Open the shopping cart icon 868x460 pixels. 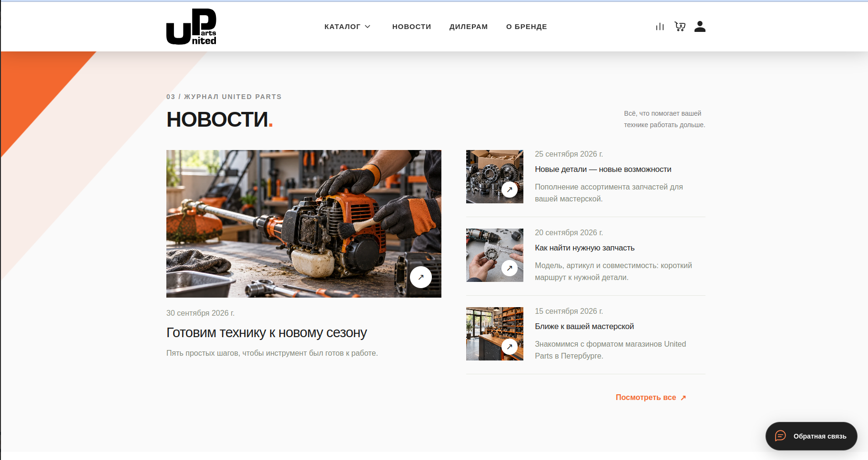point(680,27)
